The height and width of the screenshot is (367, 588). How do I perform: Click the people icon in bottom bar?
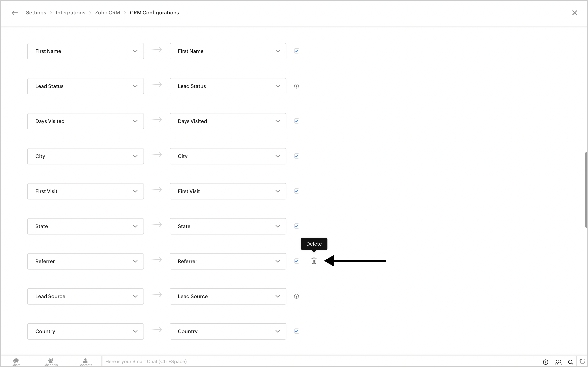point(558,362)
